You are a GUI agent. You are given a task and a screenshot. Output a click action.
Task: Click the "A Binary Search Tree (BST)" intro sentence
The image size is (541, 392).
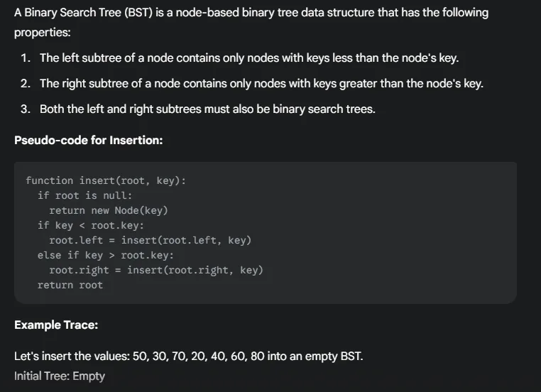coord(251,13)
